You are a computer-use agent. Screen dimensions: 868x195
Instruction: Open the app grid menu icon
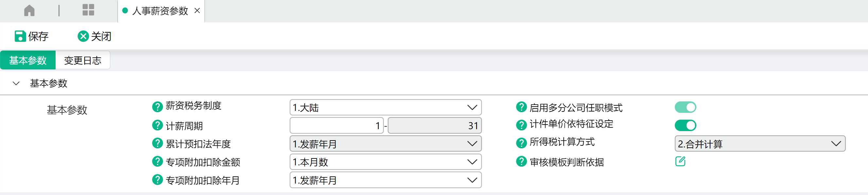tap(88, 10)
